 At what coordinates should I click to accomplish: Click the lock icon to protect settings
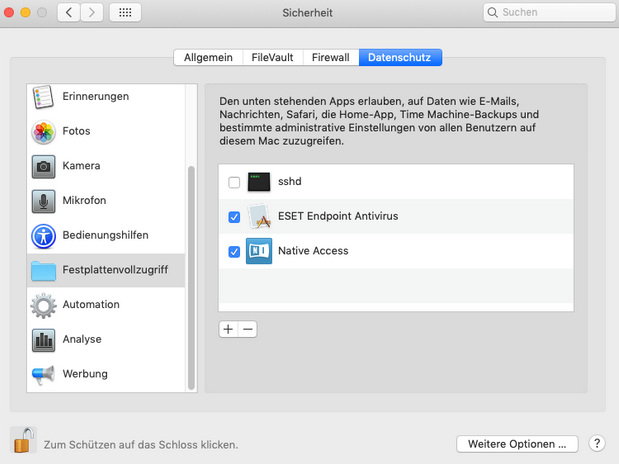click(23, 440)
